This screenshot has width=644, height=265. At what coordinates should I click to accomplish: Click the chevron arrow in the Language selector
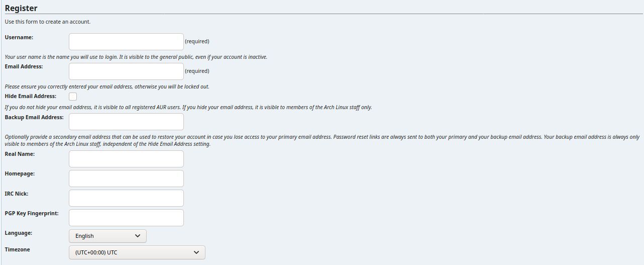coord(138,236)
